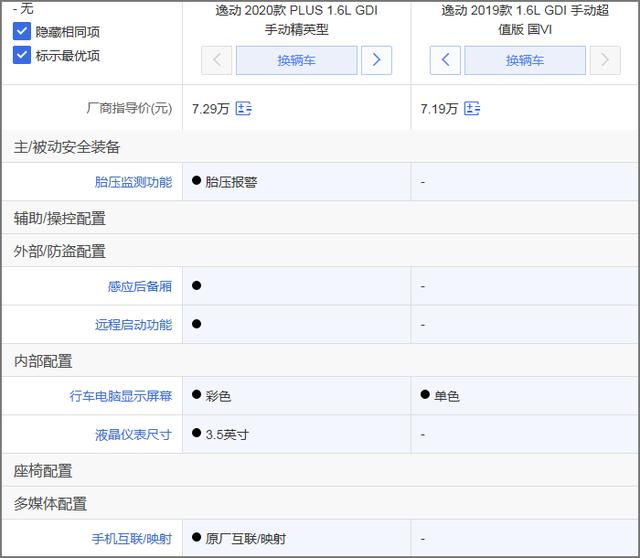Uncheck the 标示最优项 checkbox

click(x=22, y=55)
